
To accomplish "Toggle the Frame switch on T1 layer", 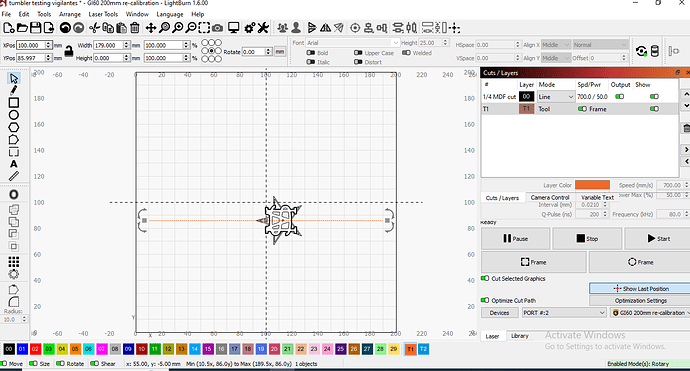I will pyautogui.click(x=582, y=109).
